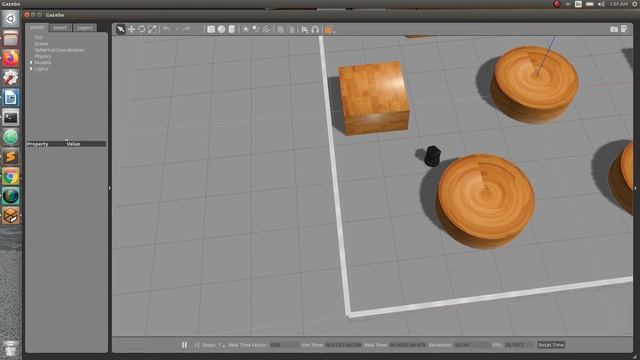The width and height of the screenshot is (640, 360).
Task: Select the wooden cylinder near the robot
Action: [x=486, y=200]
